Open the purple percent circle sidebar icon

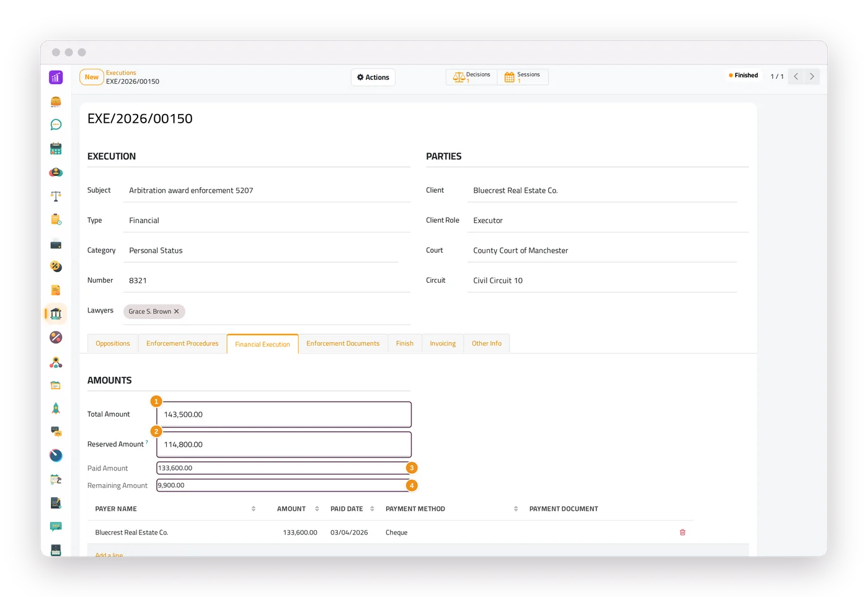56,337
